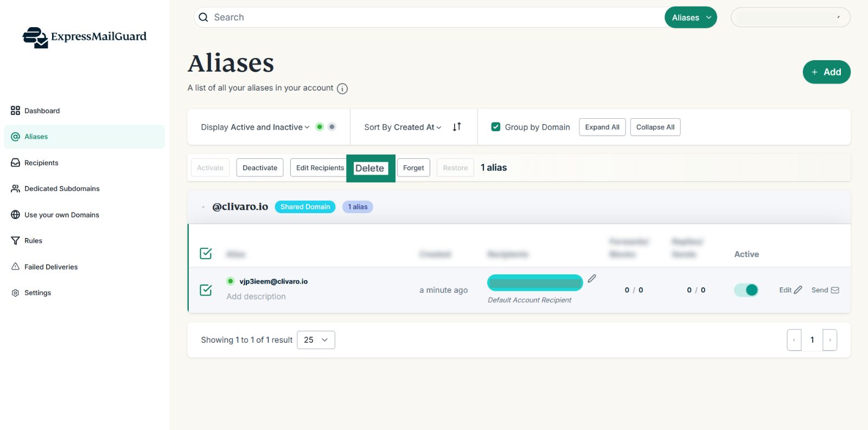Click the Dashboard grid icon
The image size is (868, 430).
click(x=15, y=111)
